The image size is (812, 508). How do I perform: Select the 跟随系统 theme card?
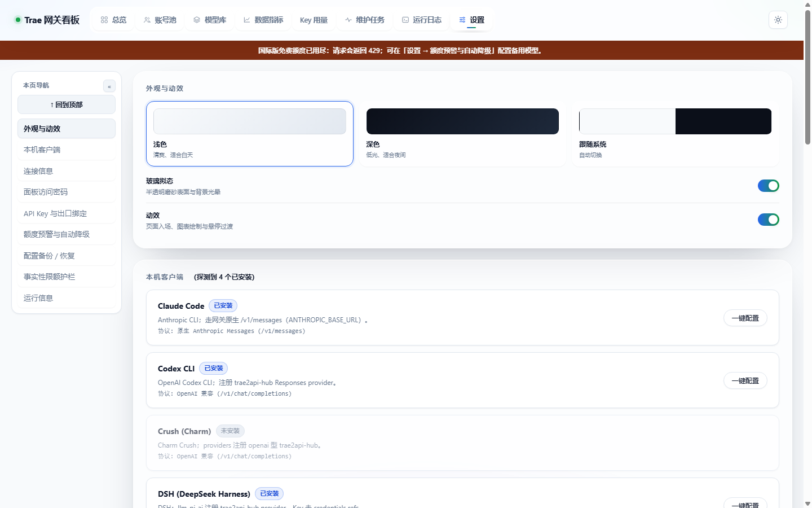pyautogui.click(x=676, y=134)
